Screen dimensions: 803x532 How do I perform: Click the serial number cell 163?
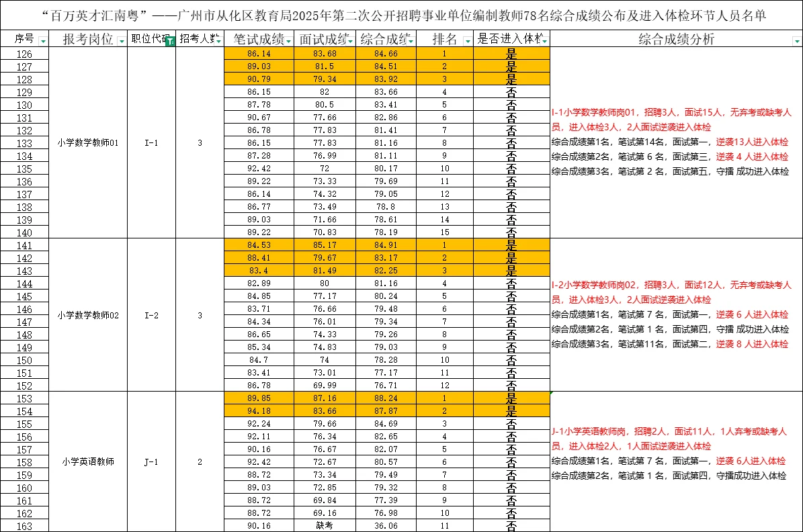click(x=25, y=526)
